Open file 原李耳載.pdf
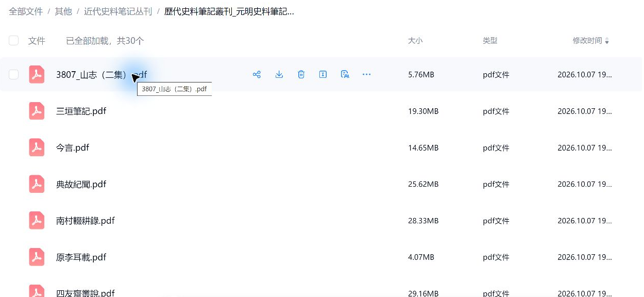The height and width of the screenshot is (297, 644). click(x=81, y=257)
